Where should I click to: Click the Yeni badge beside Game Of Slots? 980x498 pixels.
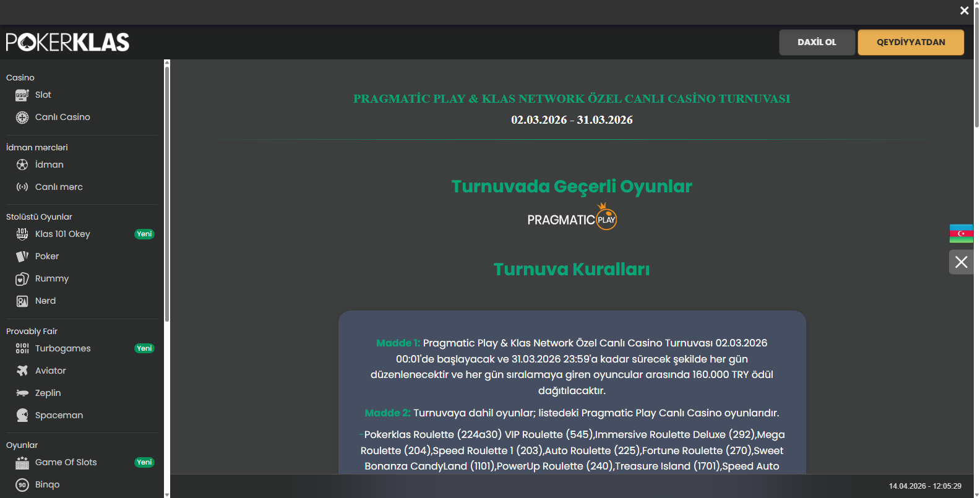144,462
